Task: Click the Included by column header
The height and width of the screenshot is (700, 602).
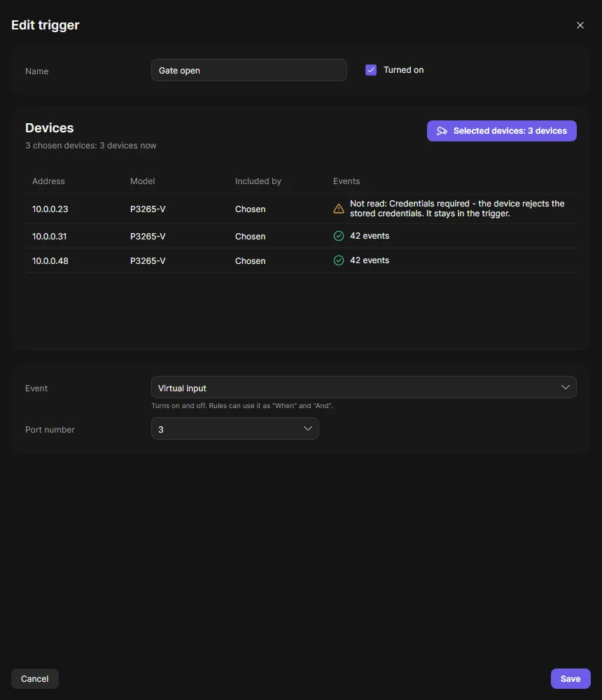Action: [x=258, y=181]
